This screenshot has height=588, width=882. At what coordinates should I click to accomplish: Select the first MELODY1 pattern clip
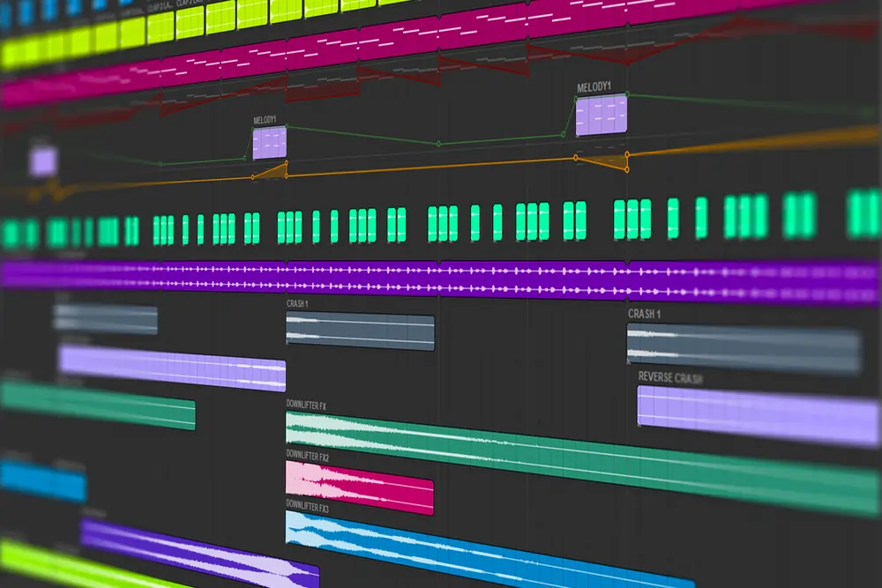click(267, 144)
